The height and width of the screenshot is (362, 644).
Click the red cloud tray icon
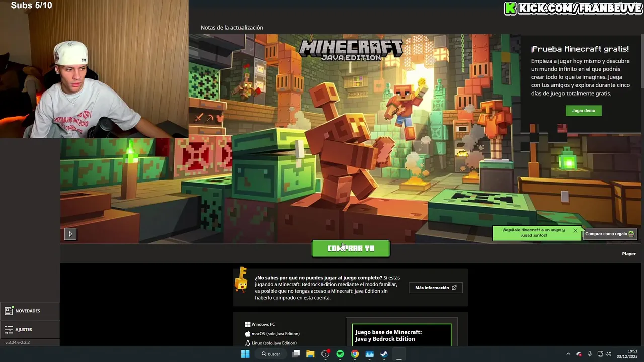point(579,354)
